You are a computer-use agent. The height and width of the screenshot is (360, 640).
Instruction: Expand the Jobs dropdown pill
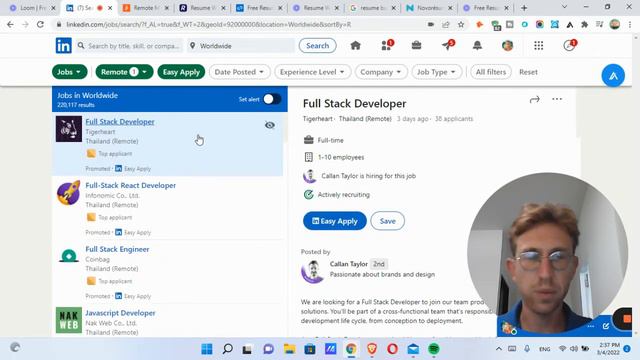tap(69, 72)
